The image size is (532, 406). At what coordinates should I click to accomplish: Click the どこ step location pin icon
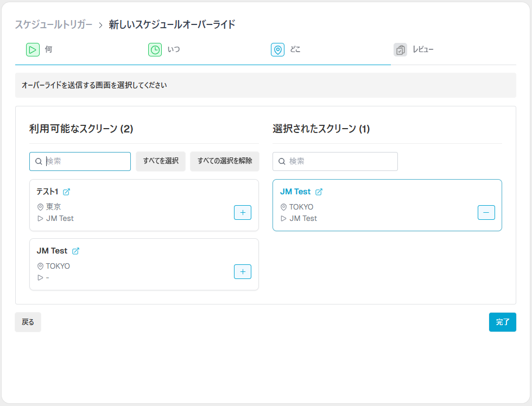tap(277, 50)
